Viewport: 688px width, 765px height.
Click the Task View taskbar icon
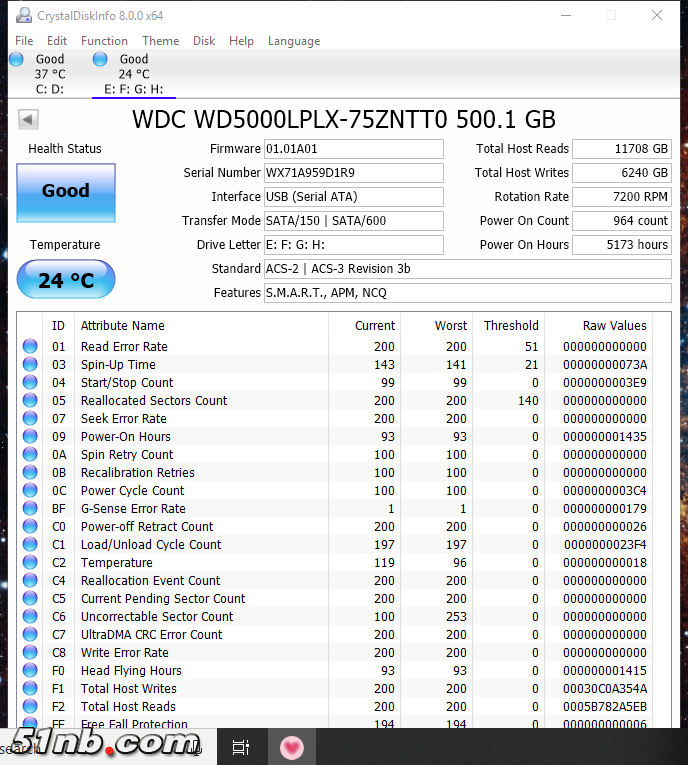[x=241, y=747]
